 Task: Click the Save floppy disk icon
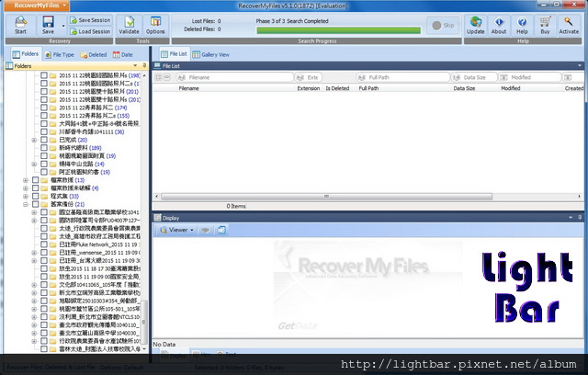point(48,25)
